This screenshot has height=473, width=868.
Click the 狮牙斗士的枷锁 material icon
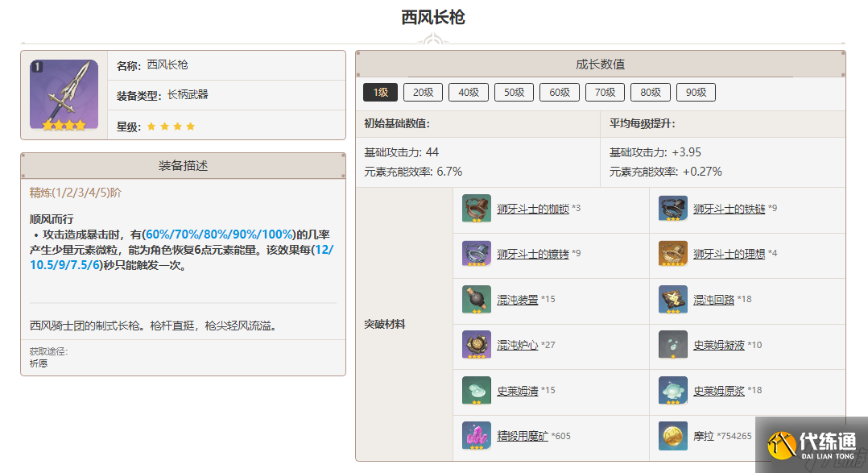[x=477, y=208]
